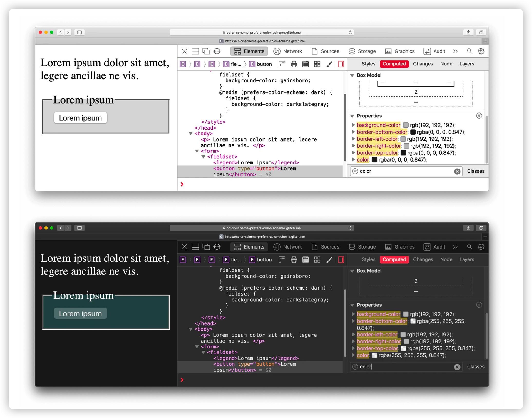Click the border-top-color swatch in the dark window

pos(403,348)
